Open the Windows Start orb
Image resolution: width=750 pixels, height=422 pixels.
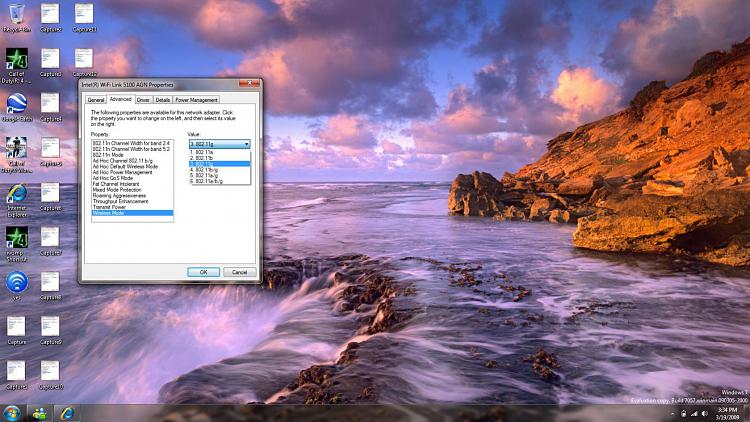[x=11, y=413]
